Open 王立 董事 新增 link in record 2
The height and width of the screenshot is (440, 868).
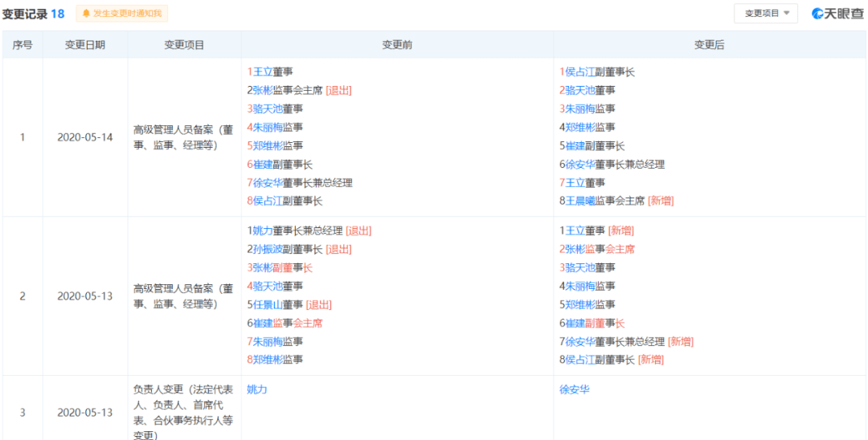pyautogui.click(x=575, y=230)
